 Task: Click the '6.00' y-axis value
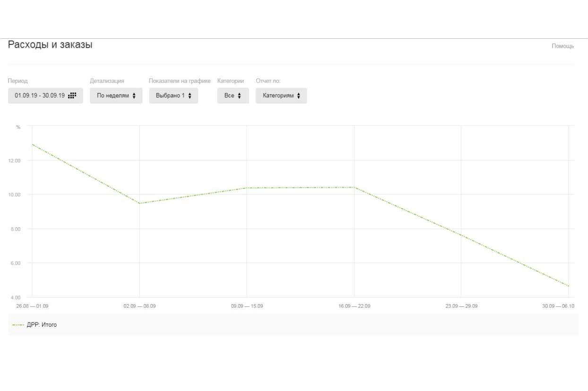(16, 263)
